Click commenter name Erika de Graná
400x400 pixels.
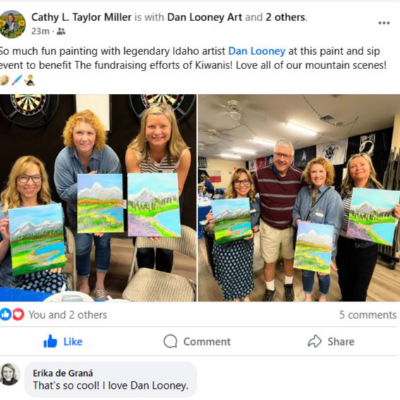pyautogui.click(x=63, y=373)
